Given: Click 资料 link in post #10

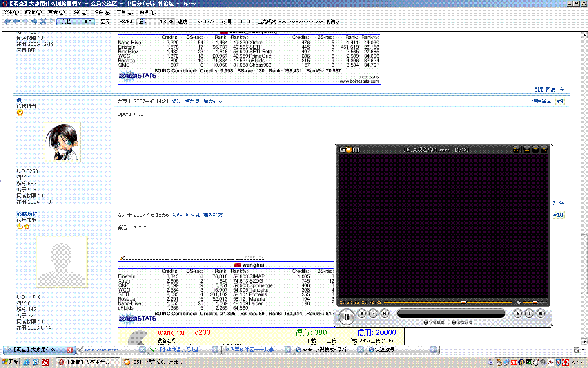Looking at the screenshot, I should (177, 215).
